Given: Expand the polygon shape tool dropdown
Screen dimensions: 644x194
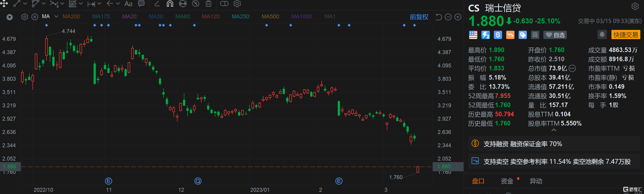Looking at the screenshot, I should (x=44, y=4).
